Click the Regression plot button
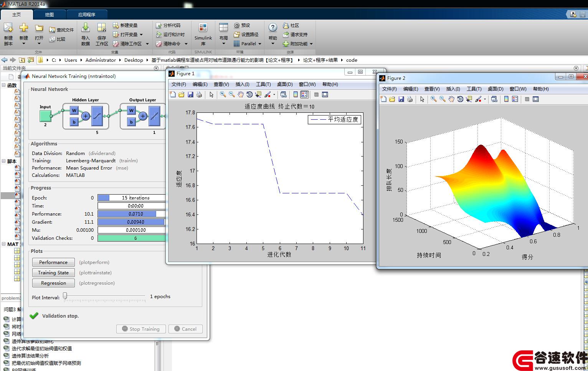The image size is (588, 371). [x=53, y=283]
